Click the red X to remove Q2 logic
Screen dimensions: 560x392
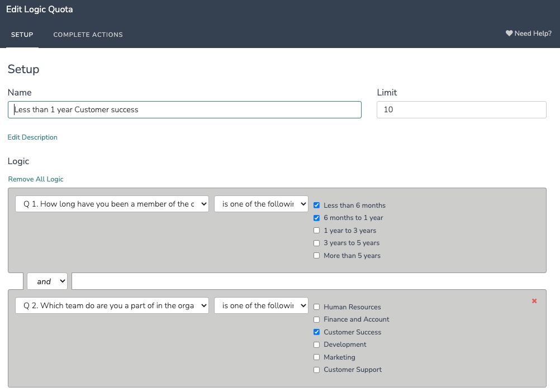534,301
